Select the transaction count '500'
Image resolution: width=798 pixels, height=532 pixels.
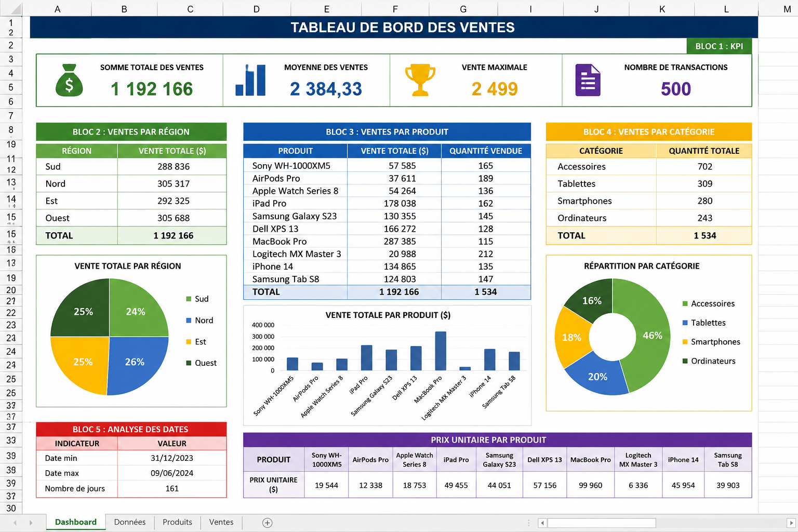tap(676, 89)
